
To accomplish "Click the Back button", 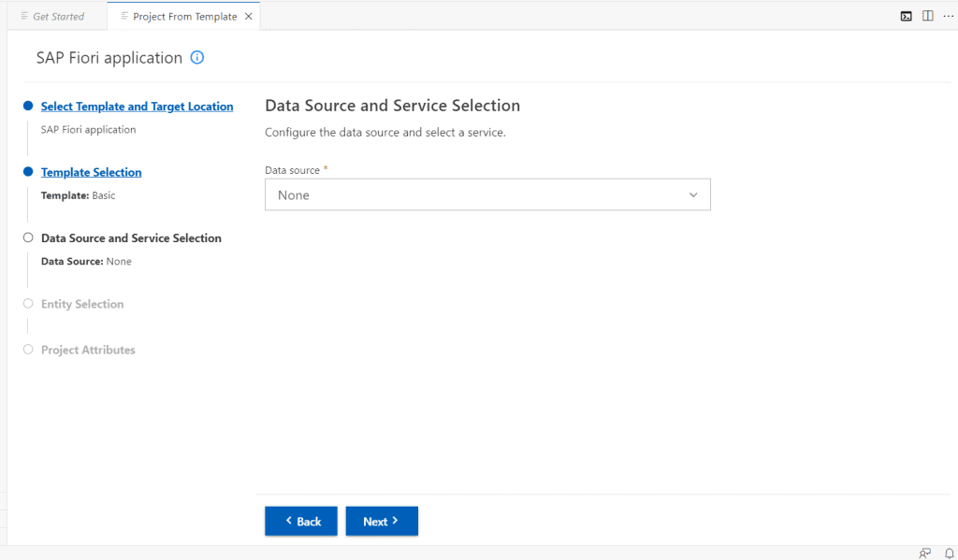I will pyautogui.click(x=301, y=521).
